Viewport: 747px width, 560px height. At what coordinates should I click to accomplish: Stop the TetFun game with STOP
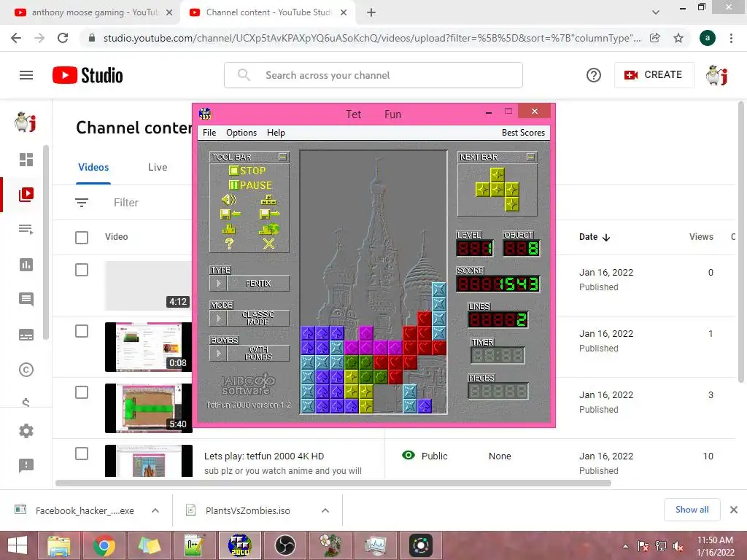(x=247, y=171)
